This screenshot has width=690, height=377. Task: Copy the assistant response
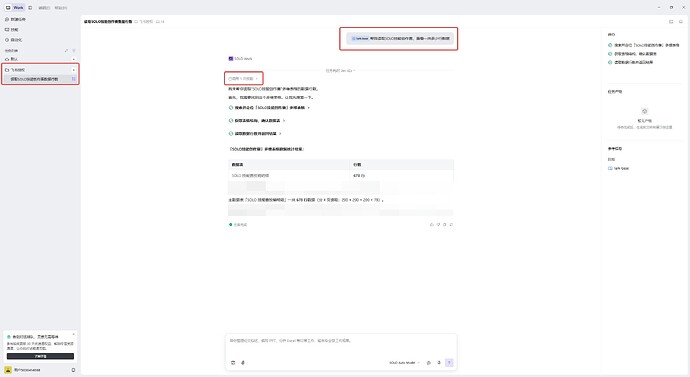tap(444, 224)
